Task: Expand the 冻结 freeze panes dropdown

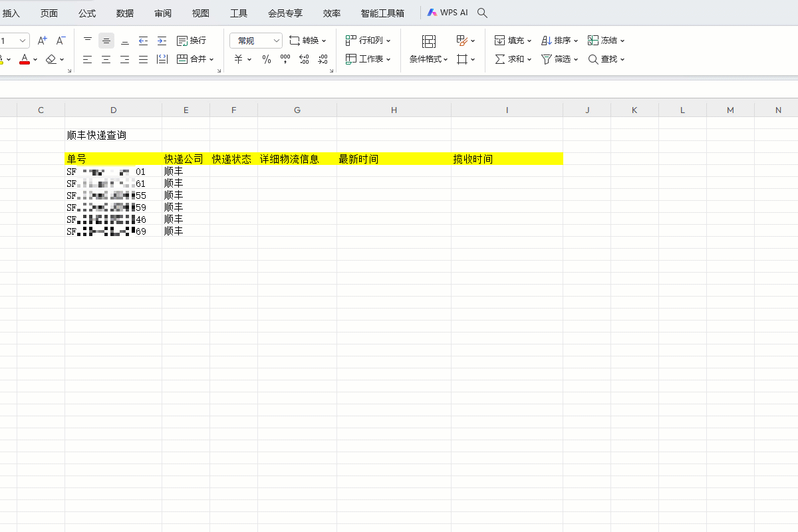Action: 622,41
